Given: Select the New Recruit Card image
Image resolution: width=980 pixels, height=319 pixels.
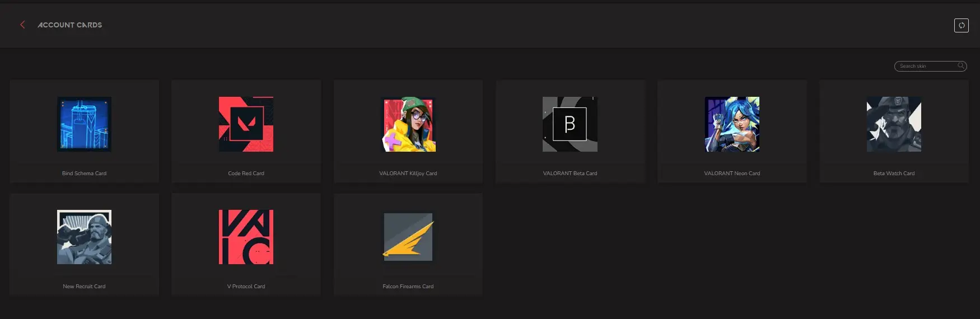Looking at the screenshot, I should 84,237.
